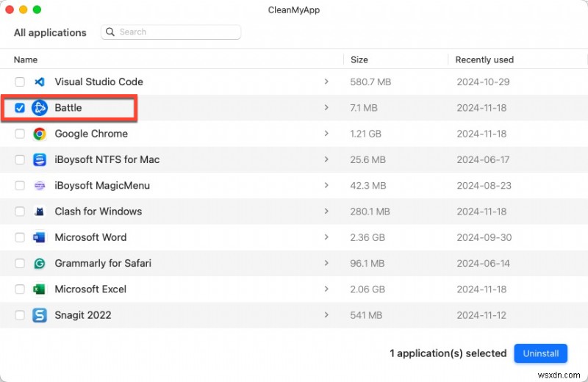Click the 2.36 GB size value

(x=367, y=237)
